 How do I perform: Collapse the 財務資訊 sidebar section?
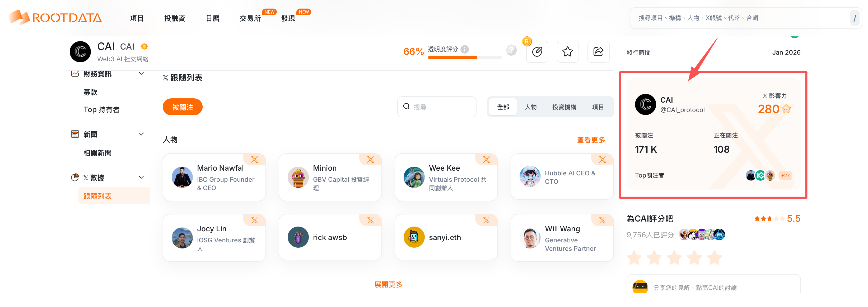[142, 74]
